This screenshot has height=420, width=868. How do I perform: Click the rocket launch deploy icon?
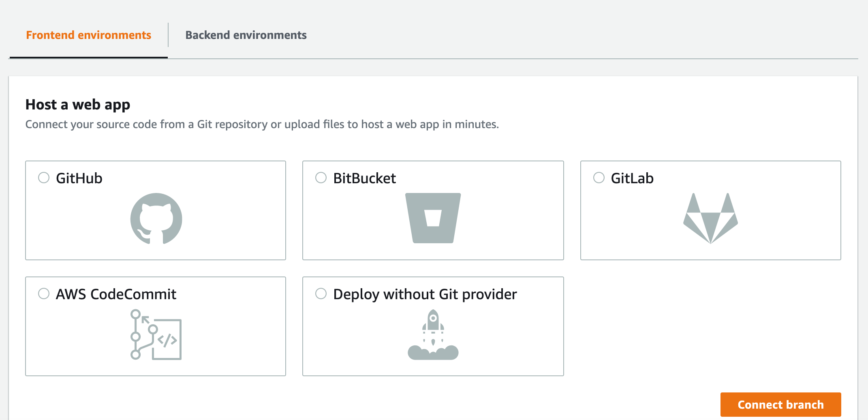pos(433,334)
